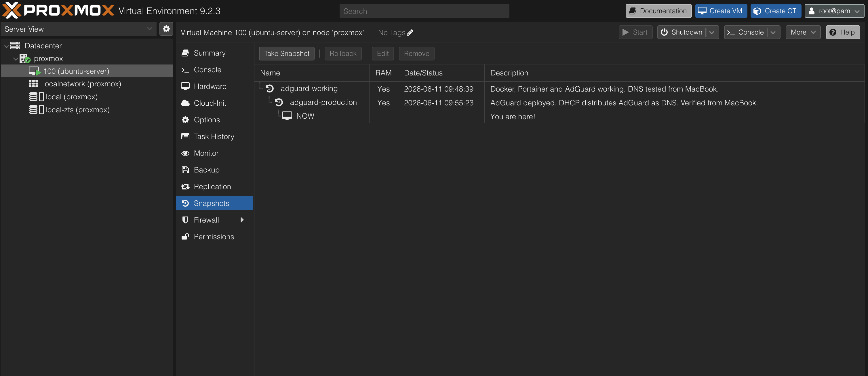Image resolution: width=868 pixels, height=376 pixels.
Task: Open the Shutdown dropdown arrow
Action: [x=712, y=32]
